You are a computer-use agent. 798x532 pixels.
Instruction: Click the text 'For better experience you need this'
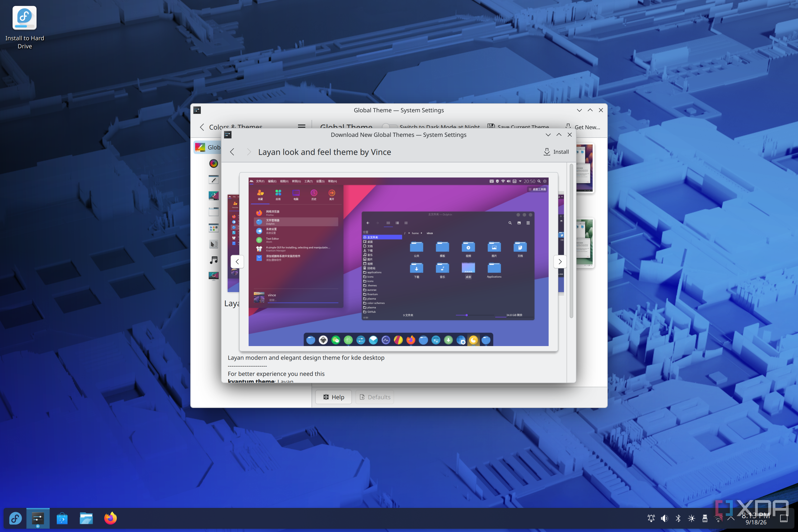[x=276, y=374]
